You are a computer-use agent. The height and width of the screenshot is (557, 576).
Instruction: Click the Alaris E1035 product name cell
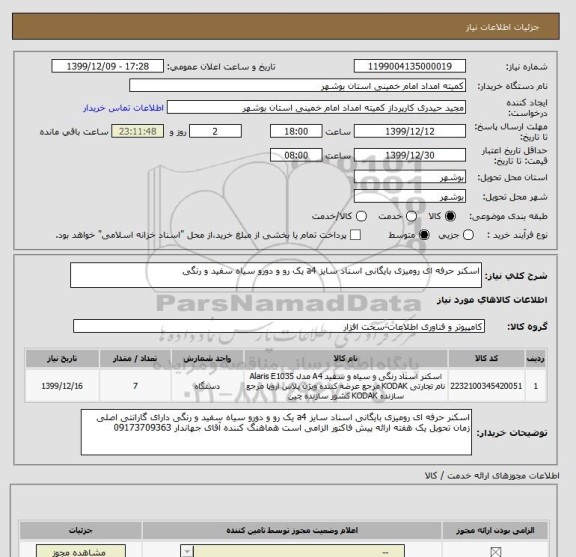pos(345,386)
